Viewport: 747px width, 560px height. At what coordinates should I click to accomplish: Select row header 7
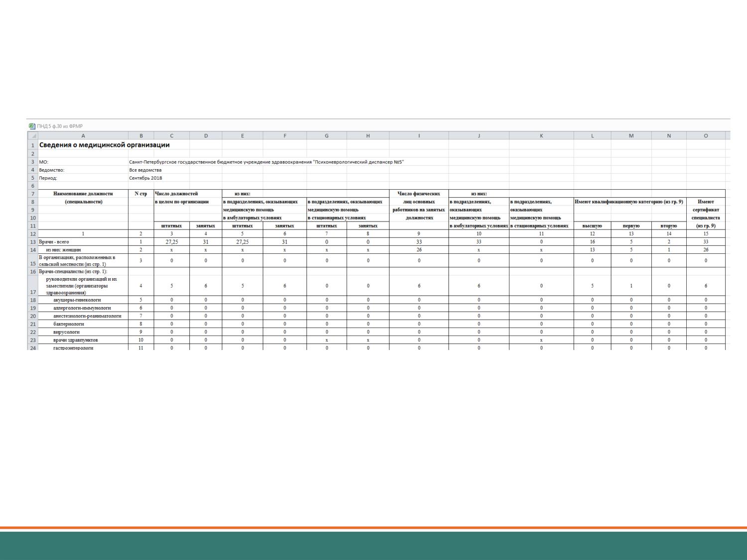click(33, 194)
